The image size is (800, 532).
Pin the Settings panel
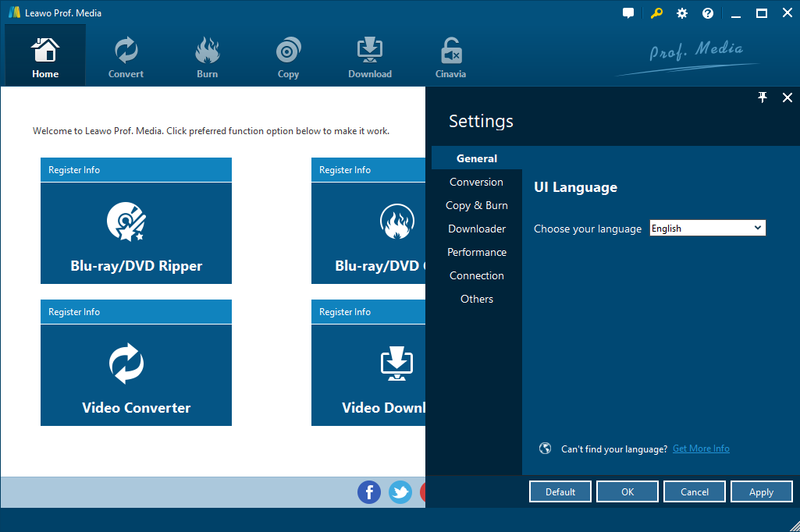click(x=763, y=98)
